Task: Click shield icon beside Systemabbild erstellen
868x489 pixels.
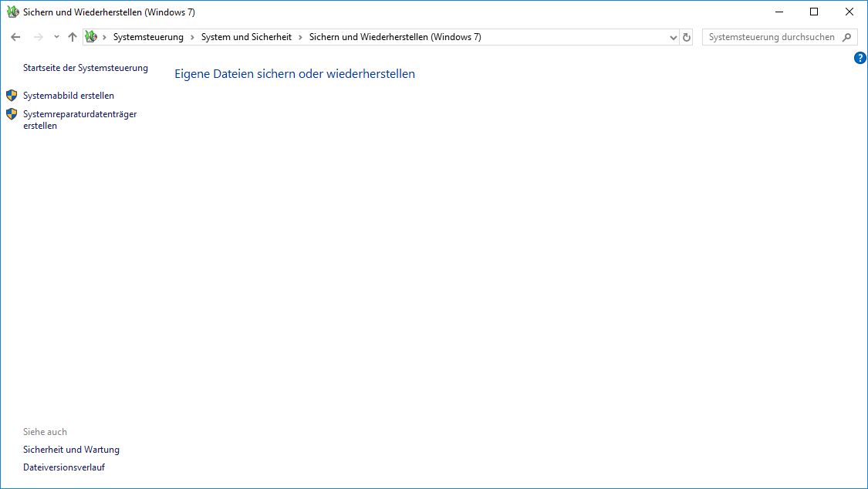Action: tap(12, 95)
